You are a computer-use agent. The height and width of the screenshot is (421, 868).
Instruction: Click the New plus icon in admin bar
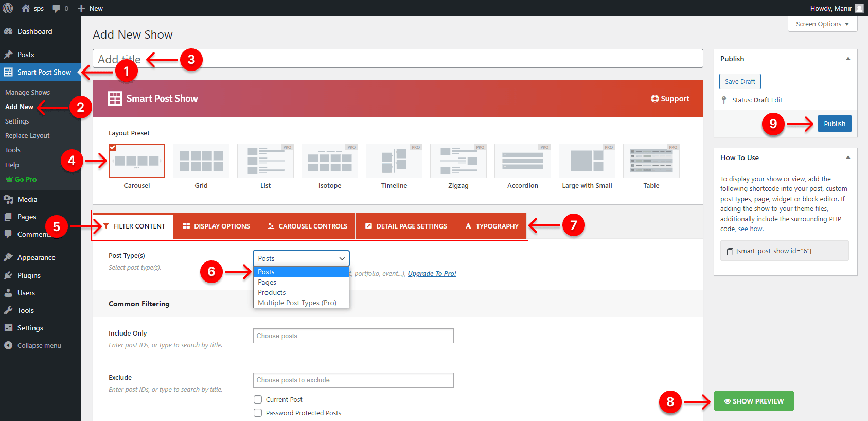pos(81,8)
